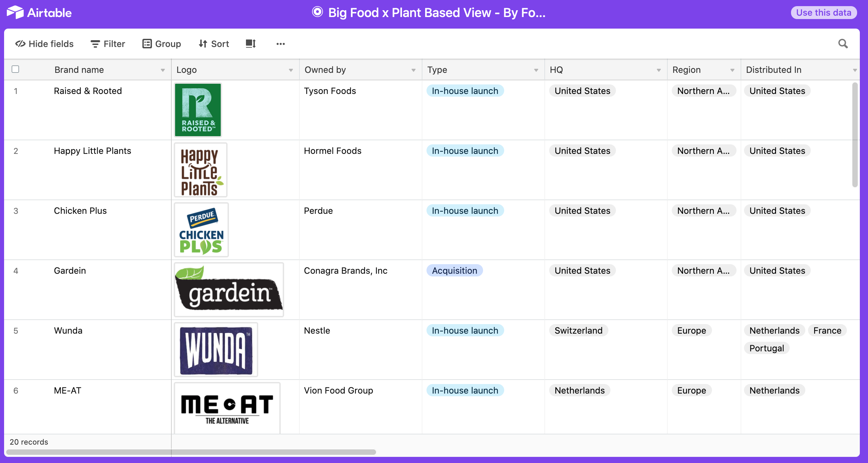Click Europe region tag in ME-AT row
Viewport: 868px width, 463px height.
[692, 390]
